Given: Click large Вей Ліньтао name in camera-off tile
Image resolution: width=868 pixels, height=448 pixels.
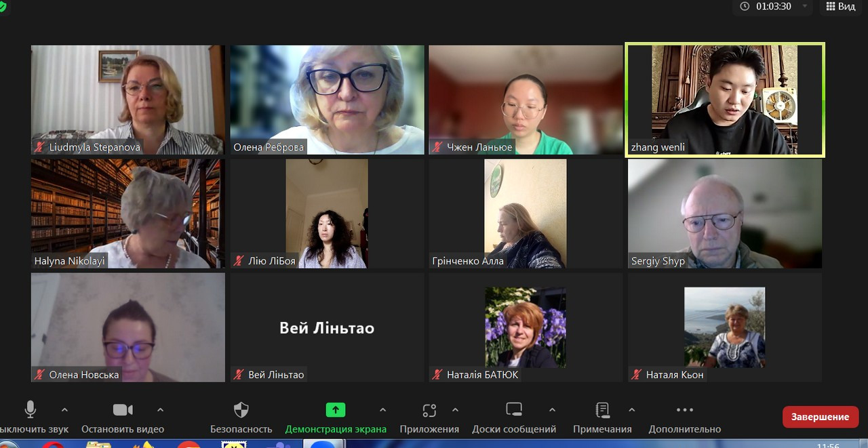Looking at the screenshot, I should (327, 328).
